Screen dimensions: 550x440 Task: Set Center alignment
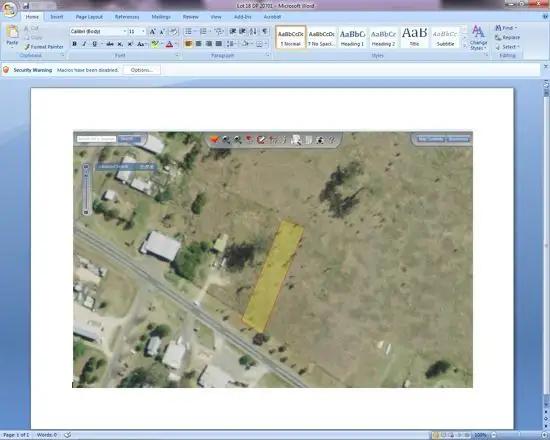click(x=199, y=44)
